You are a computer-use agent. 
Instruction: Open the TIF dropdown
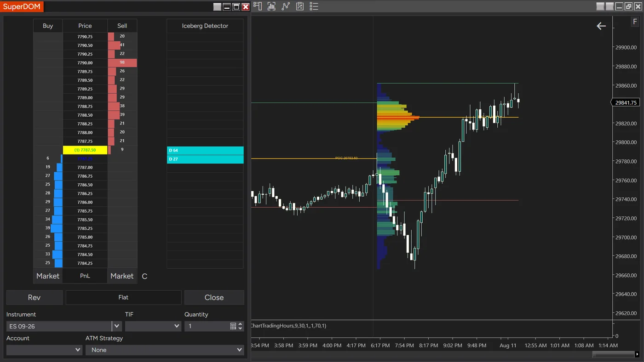[153, 326]
